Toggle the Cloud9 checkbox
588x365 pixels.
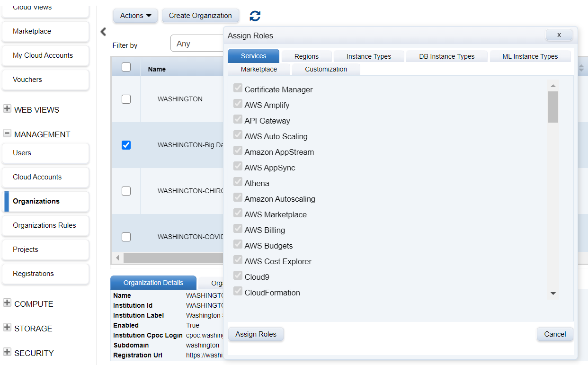(x=238, y=276)
